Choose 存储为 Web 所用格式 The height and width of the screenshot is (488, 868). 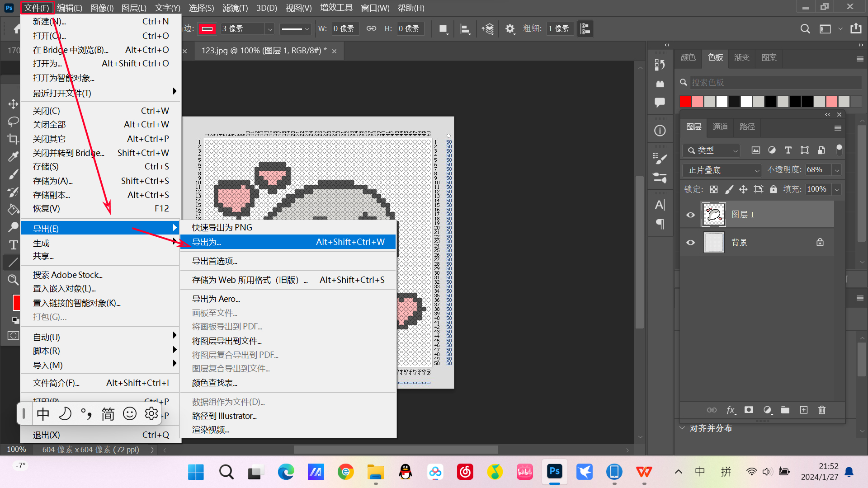point(288,280)
